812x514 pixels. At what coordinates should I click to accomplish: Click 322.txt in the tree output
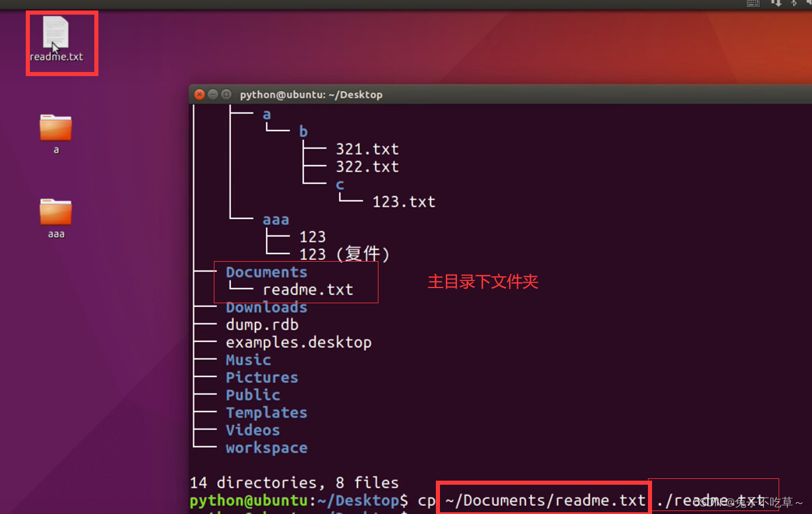[x=367, y=167]
